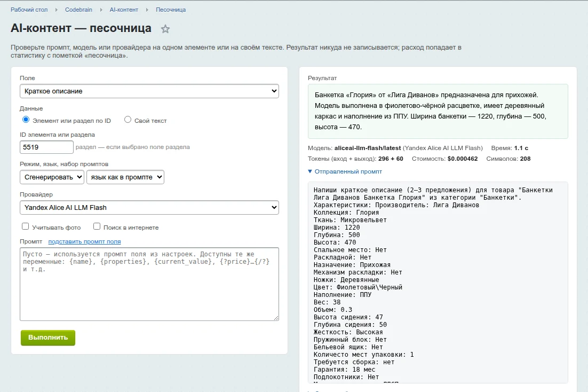
Task: Enable the Поиск в интернете checkbox
Action: 97,226
